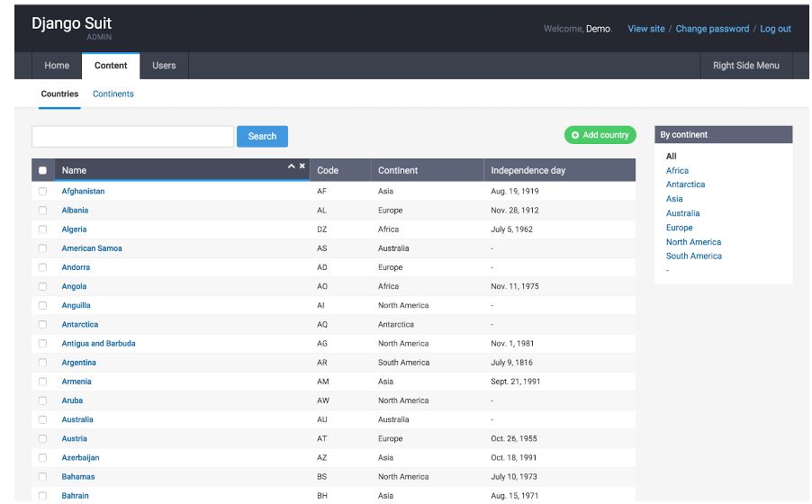Toggle the select-all checkbox in table header
The image size is (812, 504).
[x=42, y=170]
